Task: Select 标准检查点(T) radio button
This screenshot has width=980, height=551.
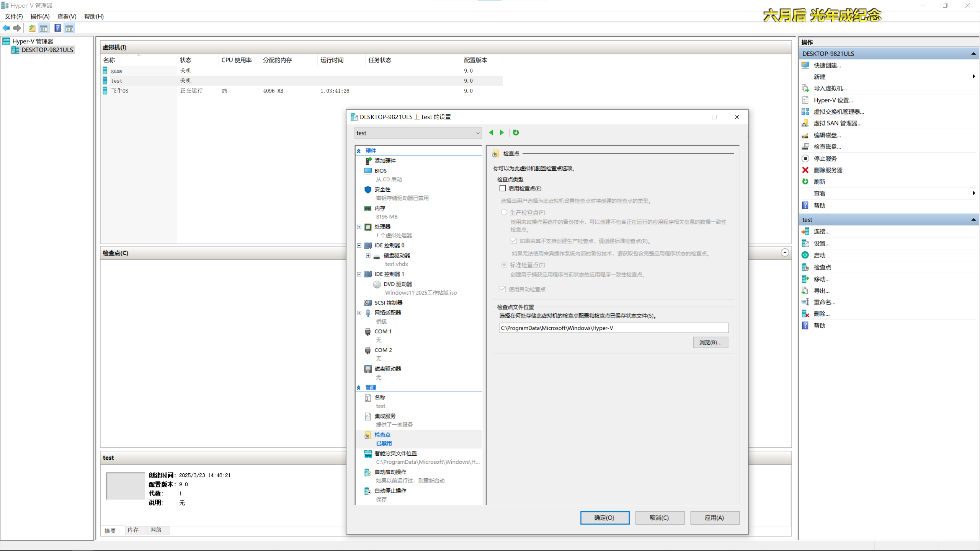Action: [504, 265]
